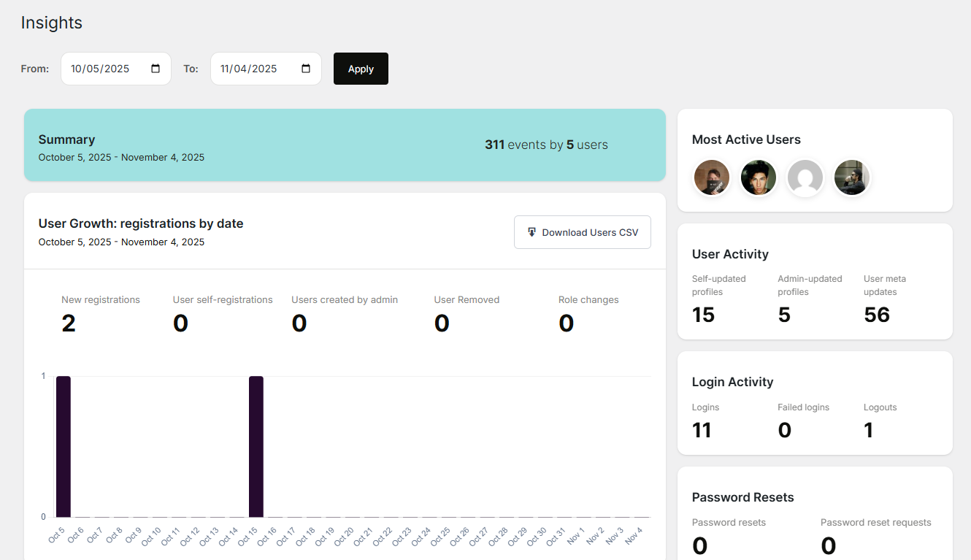Image resolution: width=971 pixels, height=560 pixels.
Task: Click Download Users CSV
Action: [x=582, y=231]
